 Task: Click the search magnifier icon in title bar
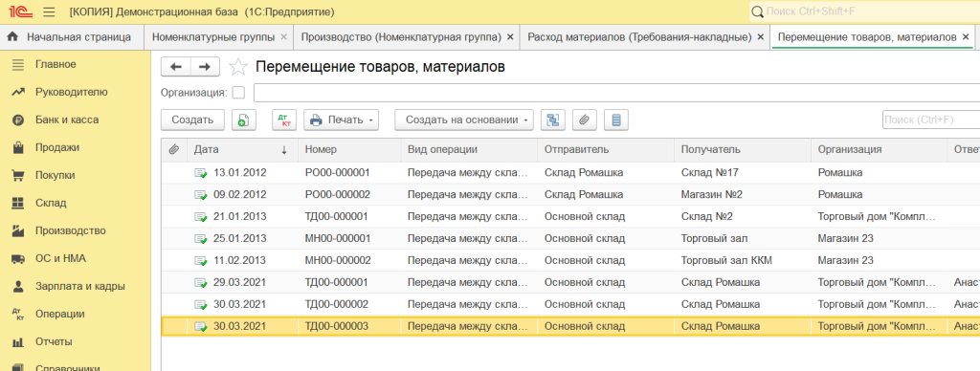pyautogui.click(x=757, y=11)
